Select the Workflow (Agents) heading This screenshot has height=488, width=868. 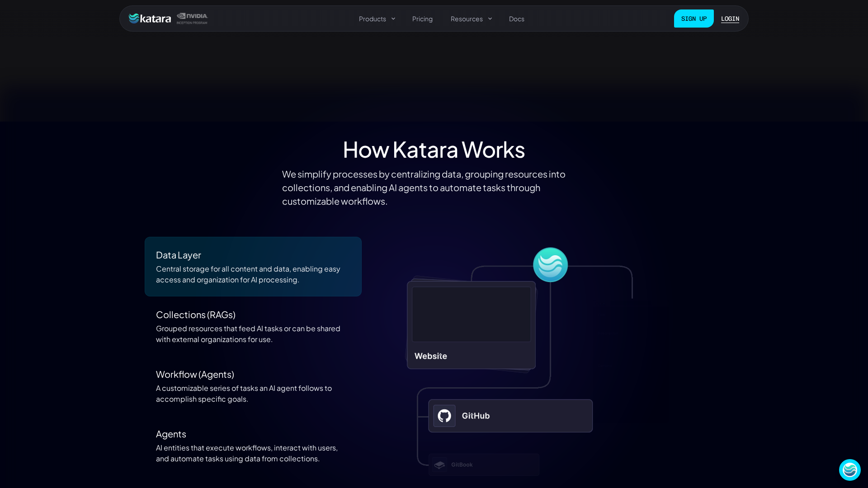click(x=195, y=374)
